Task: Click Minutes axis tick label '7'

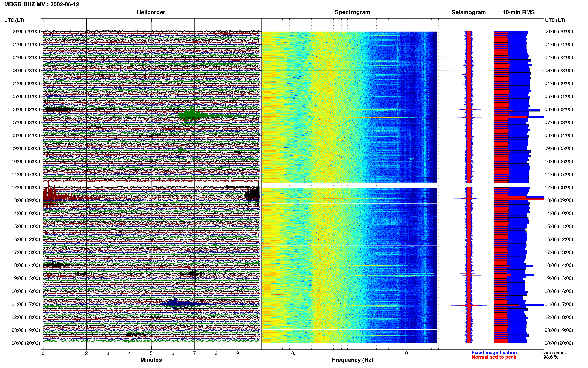Action: click(195, 353)
